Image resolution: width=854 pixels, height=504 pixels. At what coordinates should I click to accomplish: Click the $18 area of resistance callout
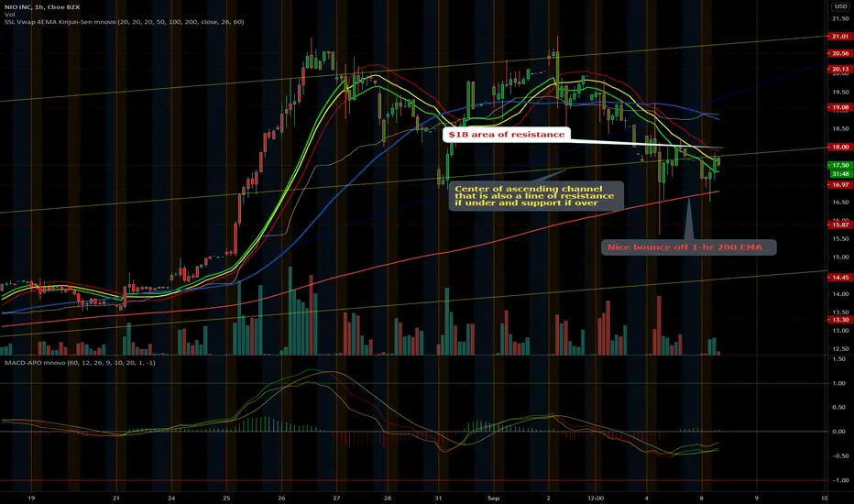tap(507, 135)
